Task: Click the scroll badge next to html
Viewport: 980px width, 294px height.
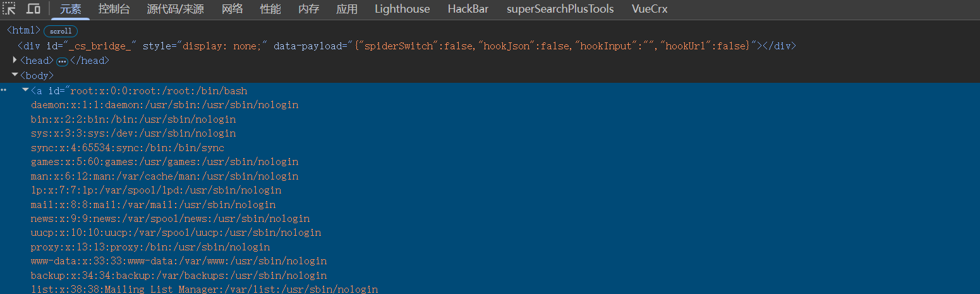Action: pos(61,31)
